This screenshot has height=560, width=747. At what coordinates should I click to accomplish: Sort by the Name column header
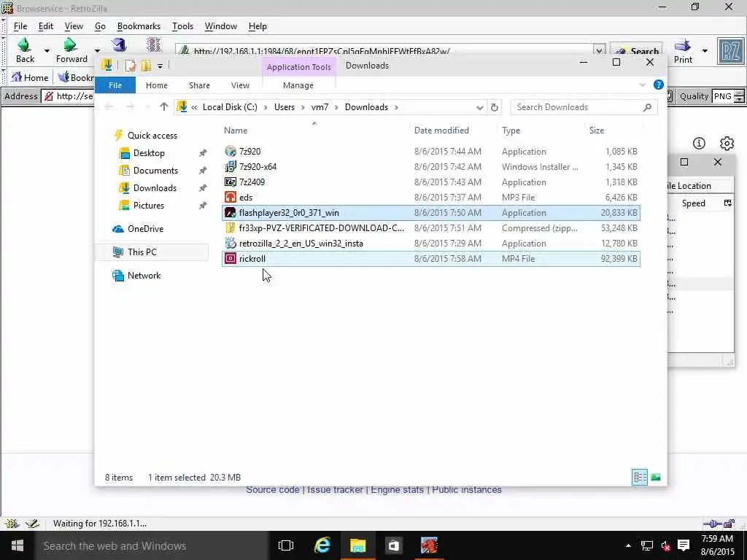pyautogui.click(x=236, y=130)
